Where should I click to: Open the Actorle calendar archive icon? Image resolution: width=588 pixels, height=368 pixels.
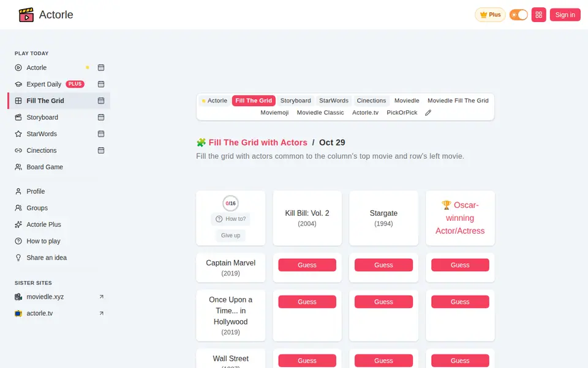(101, 67)
